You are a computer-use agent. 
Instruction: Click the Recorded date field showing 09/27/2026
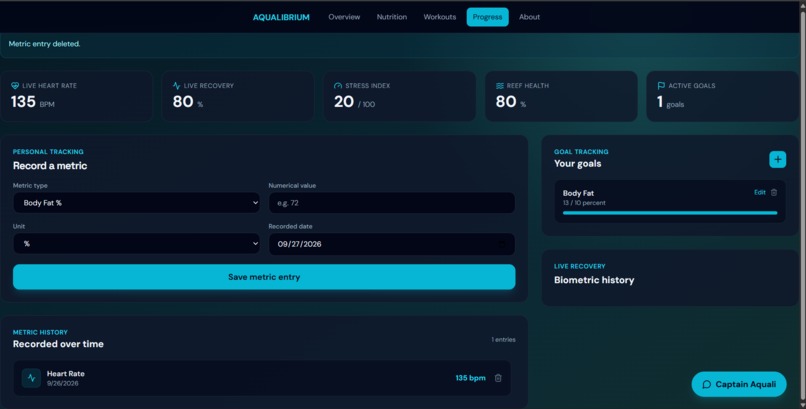(392, 244)
